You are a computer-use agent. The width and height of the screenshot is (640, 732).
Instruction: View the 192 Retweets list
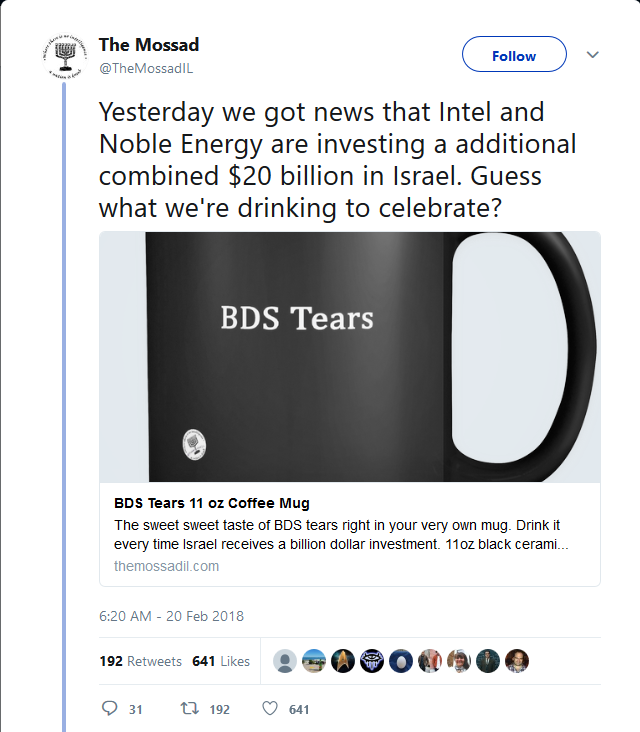pos(140,661)
